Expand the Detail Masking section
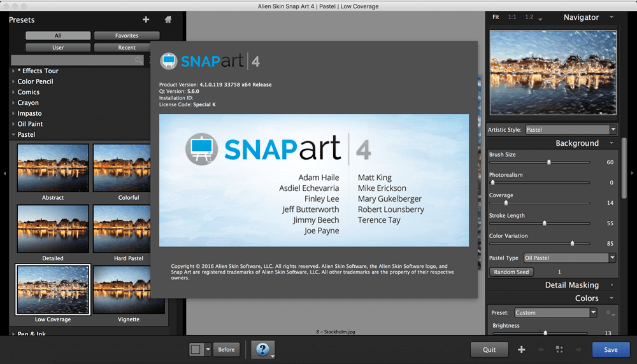The width and height of the screenshot is (637, 364). pos(612,285)
